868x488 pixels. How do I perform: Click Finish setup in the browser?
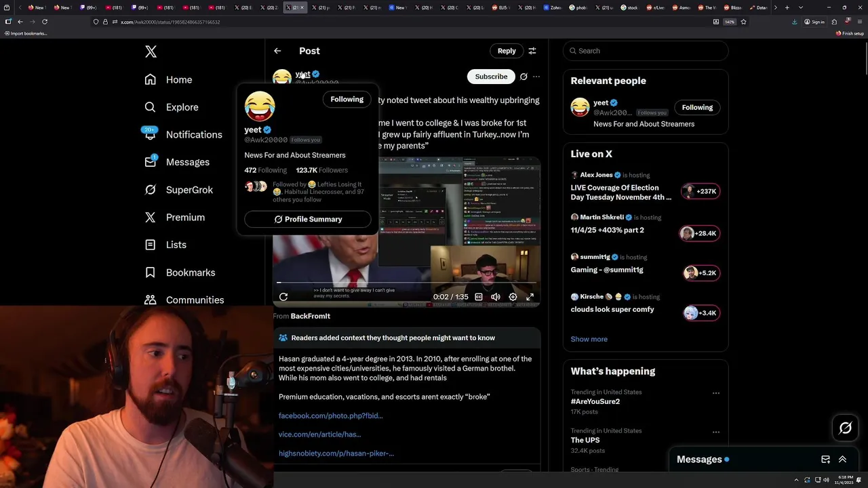click(850, 33)
